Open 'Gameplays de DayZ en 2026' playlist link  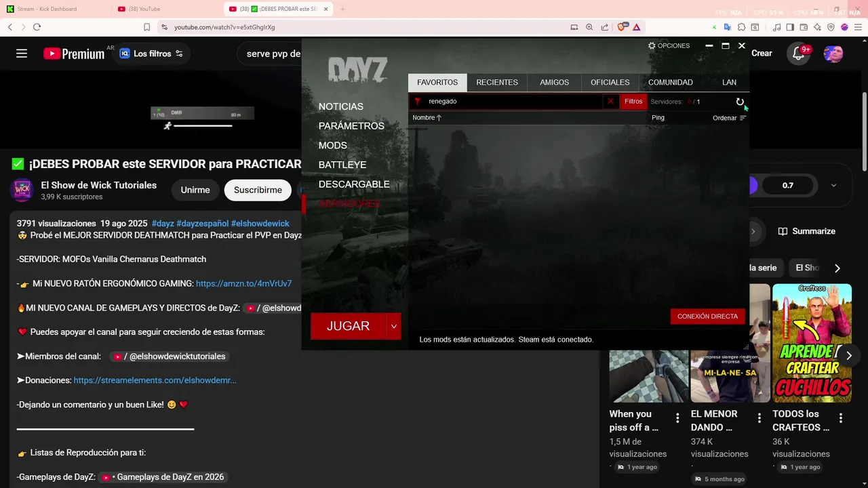pyautogui.click(x=163, y=477)
